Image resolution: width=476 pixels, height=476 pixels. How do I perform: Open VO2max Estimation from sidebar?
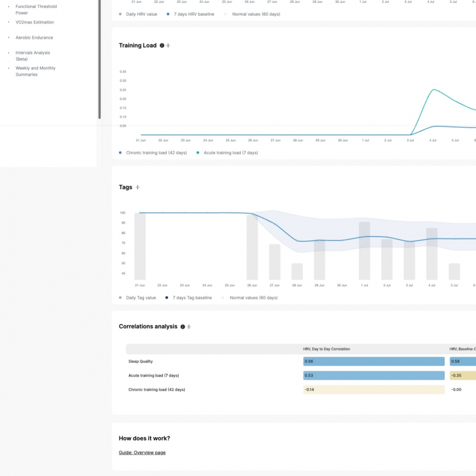click(35, 22)
